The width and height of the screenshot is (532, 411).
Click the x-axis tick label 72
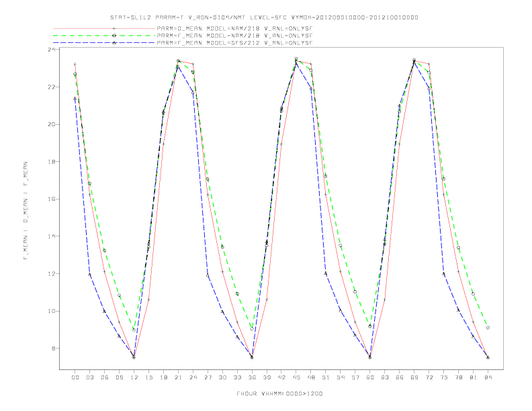tap(429, 377)
